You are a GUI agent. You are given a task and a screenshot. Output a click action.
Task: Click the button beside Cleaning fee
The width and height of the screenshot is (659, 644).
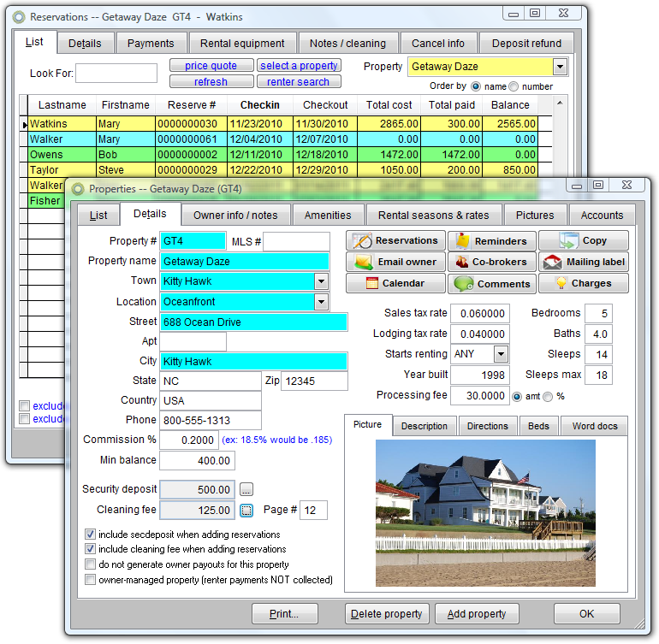246,510
